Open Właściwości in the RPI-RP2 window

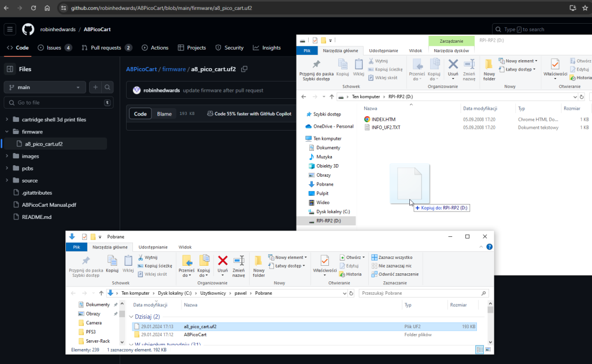coord(556,70)
